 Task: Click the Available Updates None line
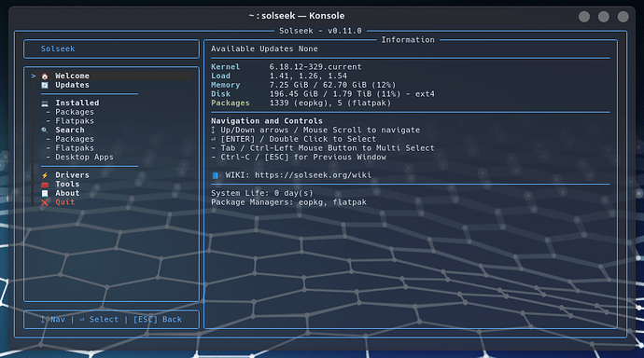[264, 48]
